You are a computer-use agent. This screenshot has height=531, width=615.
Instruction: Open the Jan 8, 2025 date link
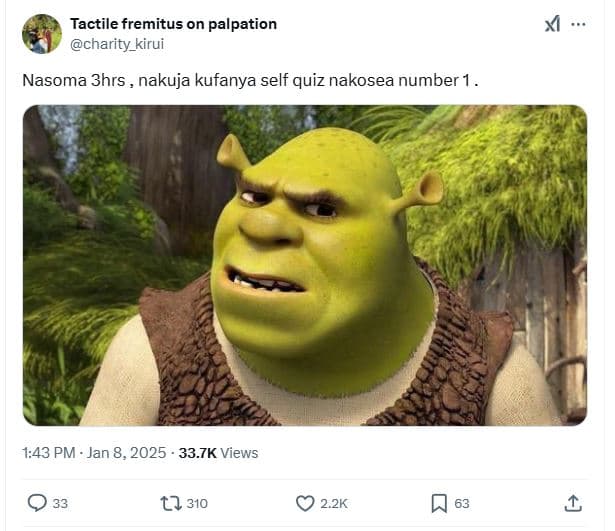point(126,453)
